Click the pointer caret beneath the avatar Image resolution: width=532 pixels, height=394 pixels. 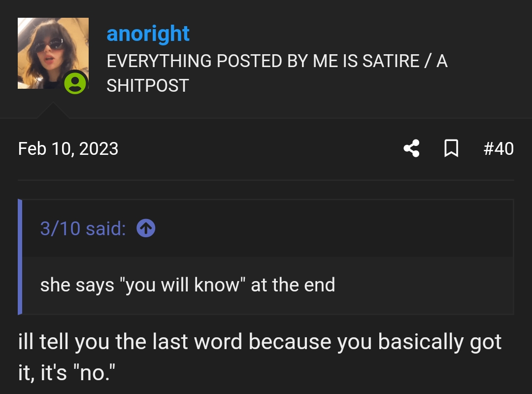click(53, 110)
